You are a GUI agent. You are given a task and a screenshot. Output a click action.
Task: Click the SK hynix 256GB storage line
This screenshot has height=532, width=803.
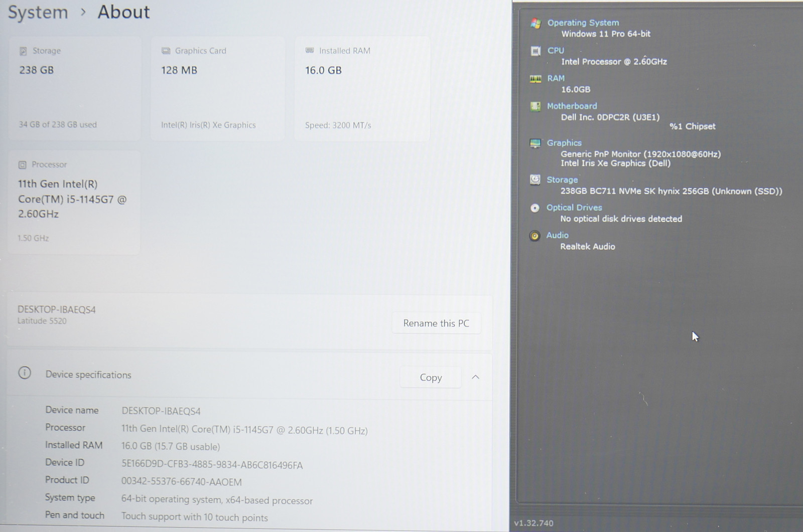point(671,191)
